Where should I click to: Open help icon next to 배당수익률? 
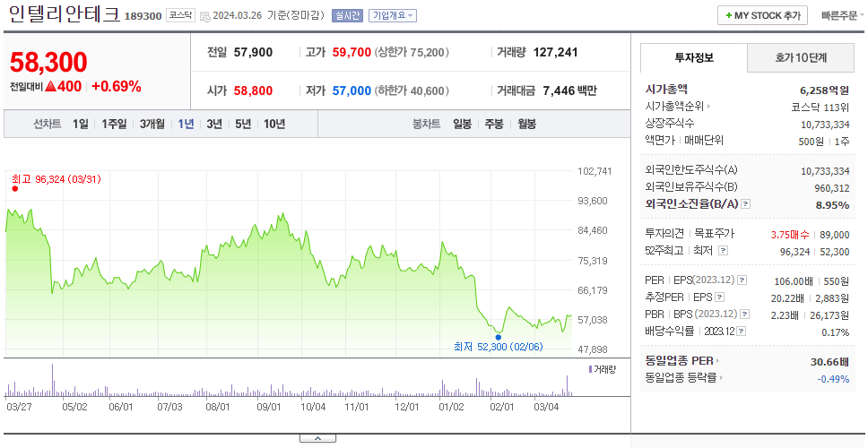point(742,332)
